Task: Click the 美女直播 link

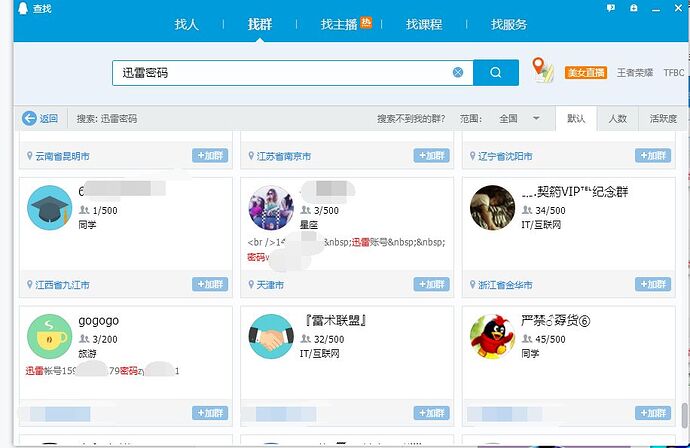Action: click(585, 73)
